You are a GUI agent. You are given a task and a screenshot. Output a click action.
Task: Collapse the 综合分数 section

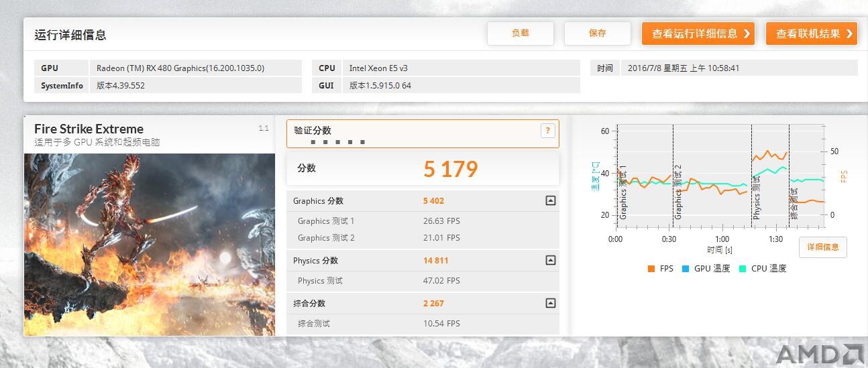point(551,303)
